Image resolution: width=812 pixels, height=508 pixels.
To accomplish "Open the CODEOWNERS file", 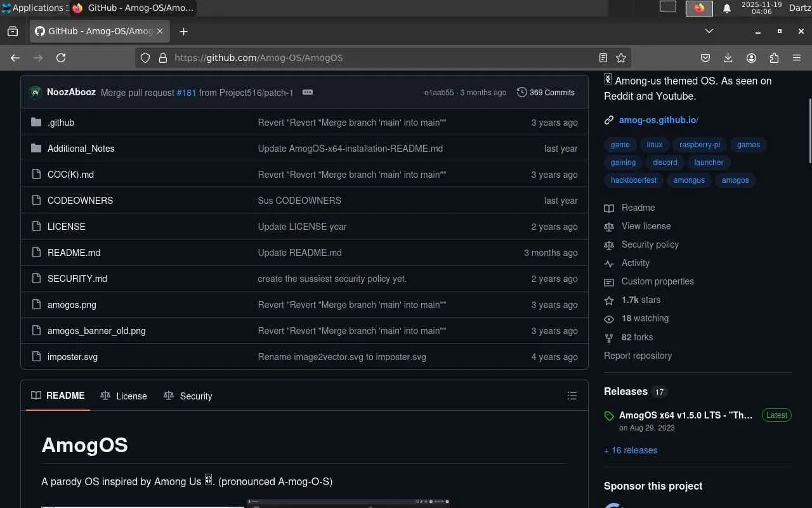I will [80, 201].
